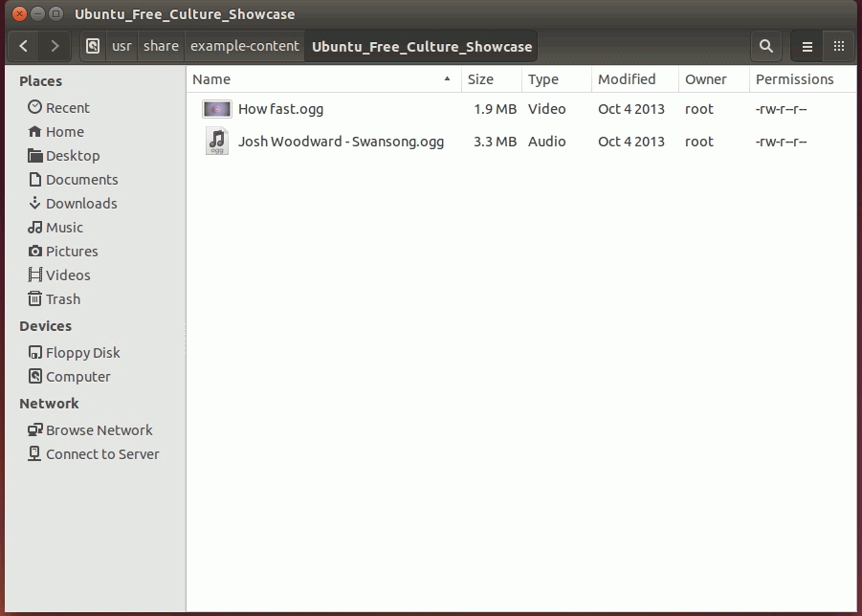Open the Pictures folder
The height and width of the screenshot is (616, 862).
(72, 251)
